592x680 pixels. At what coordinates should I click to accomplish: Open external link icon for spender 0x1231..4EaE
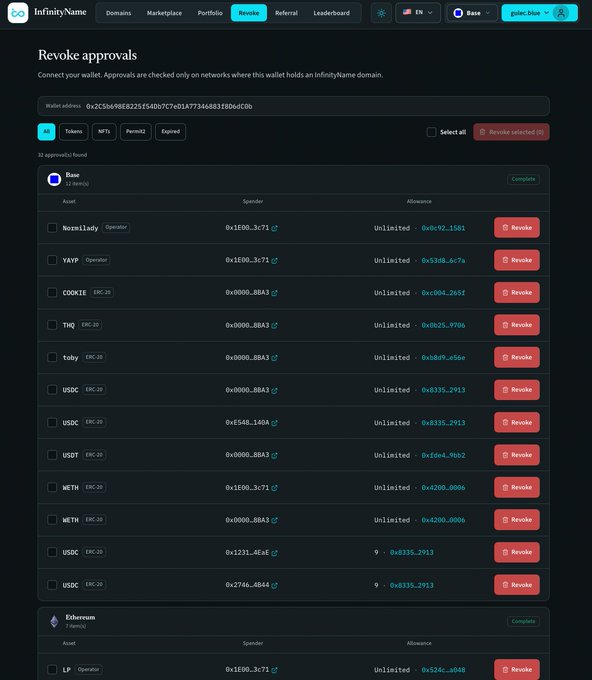275,553
